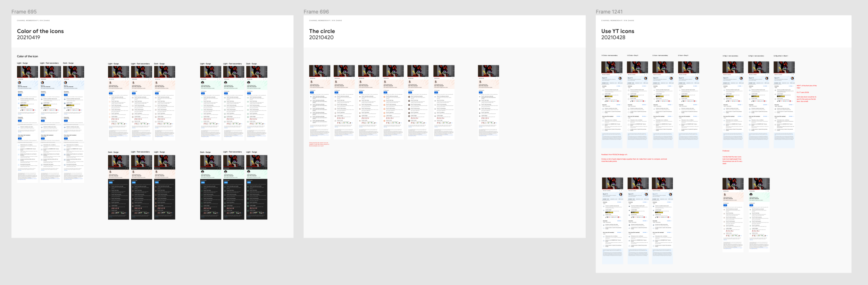Screen dimensions: 868x285
Task: Select the isolated mockup standing apart in Frame 696
Action: (x=489, y=102)
